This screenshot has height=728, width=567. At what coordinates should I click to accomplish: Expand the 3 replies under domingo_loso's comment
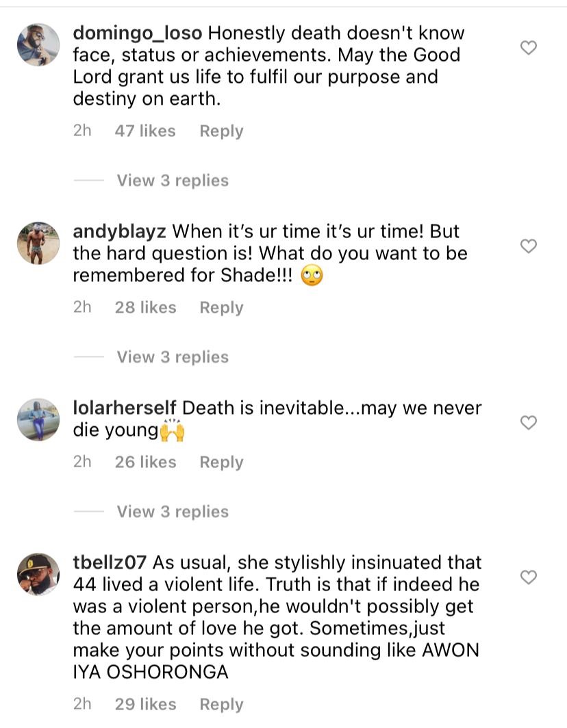pyautogui.click(x=172, y=181)
